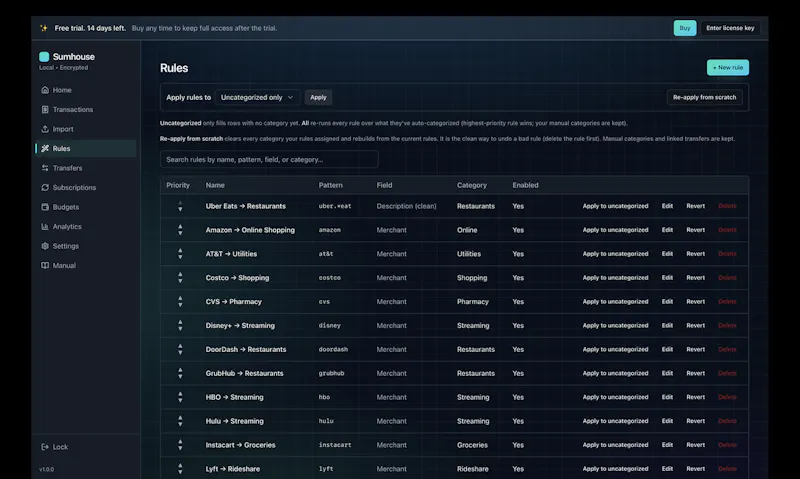This screenshot has height=479, width=800.
Task: Click priority arrows for AT&T rule
Action: (x=180, y=254)
